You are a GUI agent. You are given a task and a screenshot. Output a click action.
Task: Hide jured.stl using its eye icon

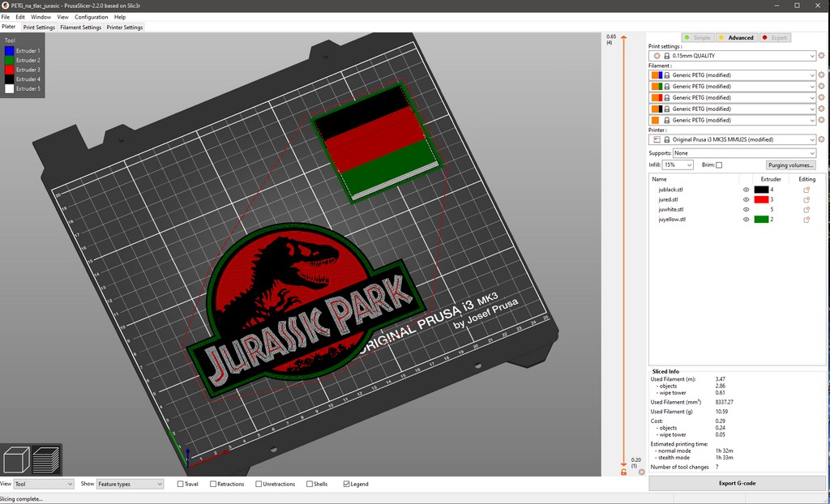point(746,199)
